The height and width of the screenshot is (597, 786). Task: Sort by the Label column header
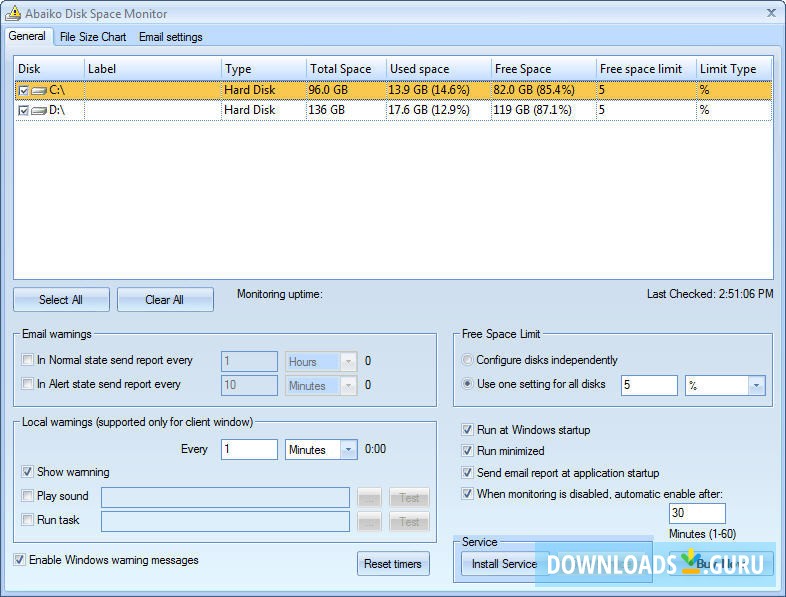152,69
